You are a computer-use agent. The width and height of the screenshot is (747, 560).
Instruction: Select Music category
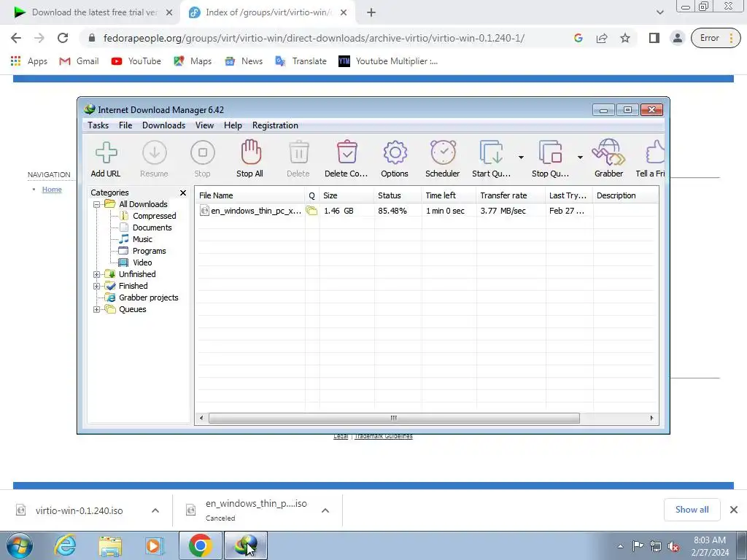[142, 239]
